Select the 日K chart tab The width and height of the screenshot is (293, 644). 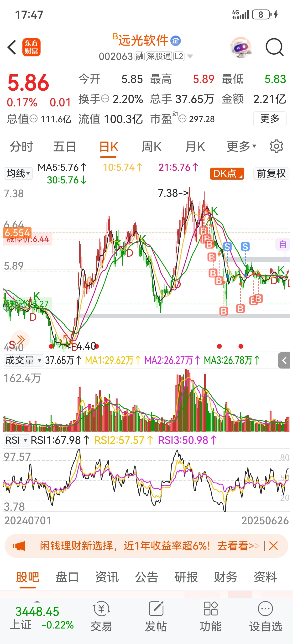click(x=109, y=146)
